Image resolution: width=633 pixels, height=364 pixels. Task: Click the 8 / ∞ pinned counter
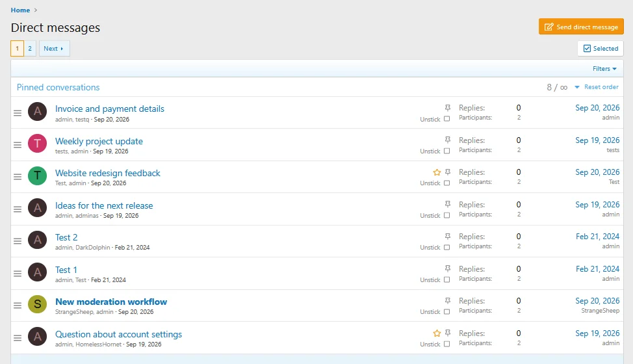coord(557,87)
